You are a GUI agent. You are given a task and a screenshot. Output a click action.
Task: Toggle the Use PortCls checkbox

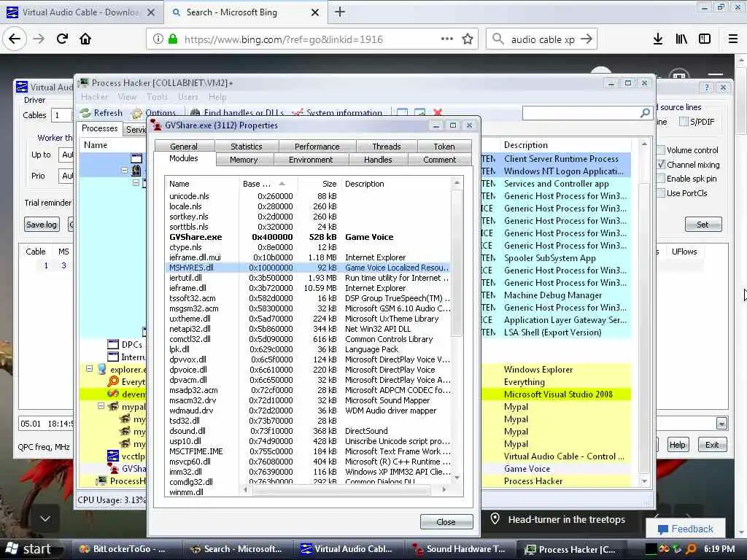point(661,192)
